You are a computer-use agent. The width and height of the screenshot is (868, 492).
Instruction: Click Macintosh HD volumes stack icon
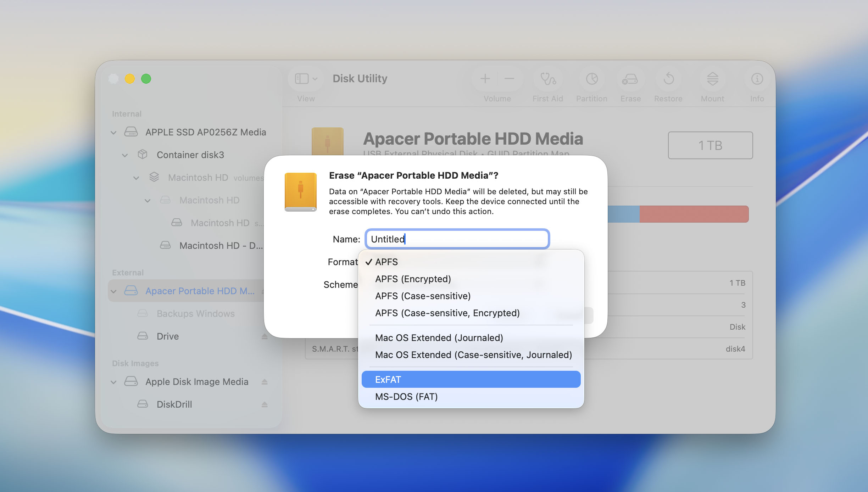(154, 177)
